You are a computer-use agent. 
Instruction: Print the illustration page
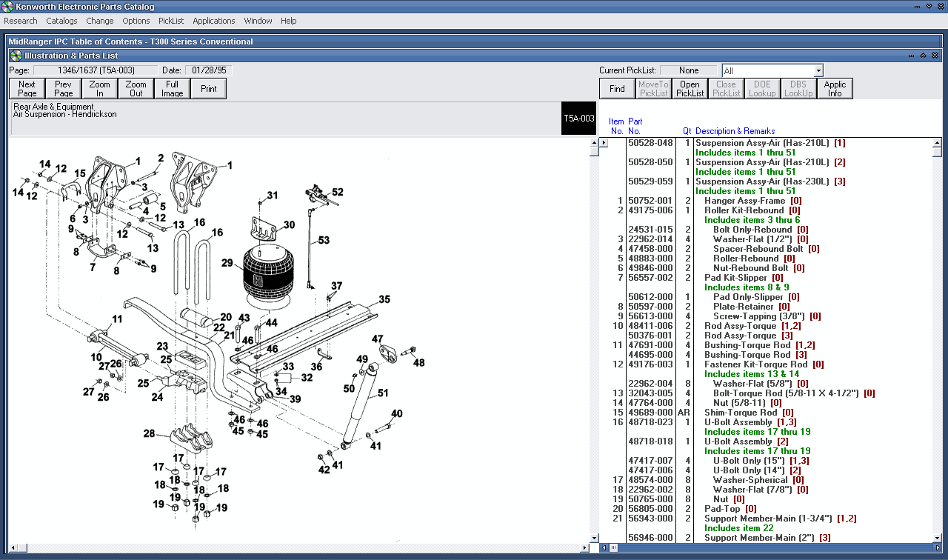coord(208,89)
